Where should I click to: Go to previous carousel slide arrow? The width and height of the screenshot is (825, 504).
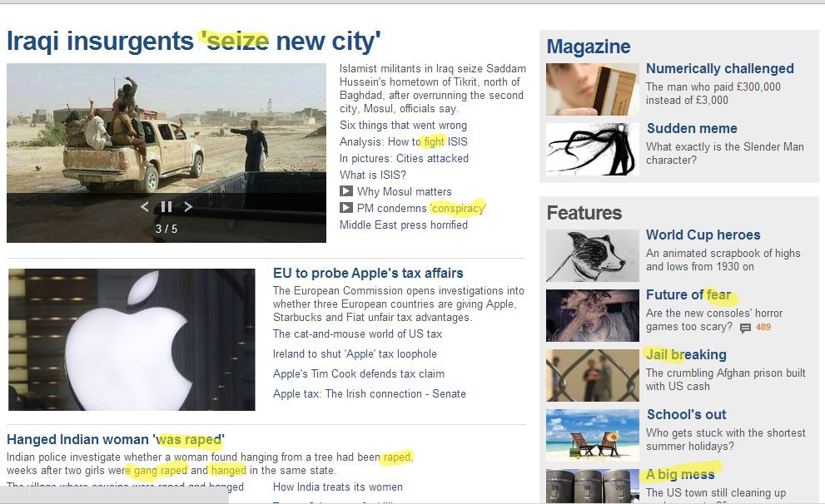point(145,206)
